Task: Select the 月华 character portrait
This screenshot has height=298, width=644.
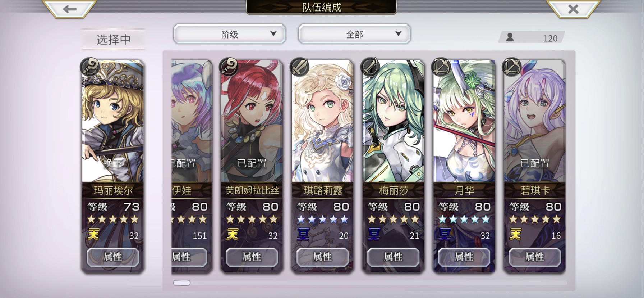Action: coord(464,121)
